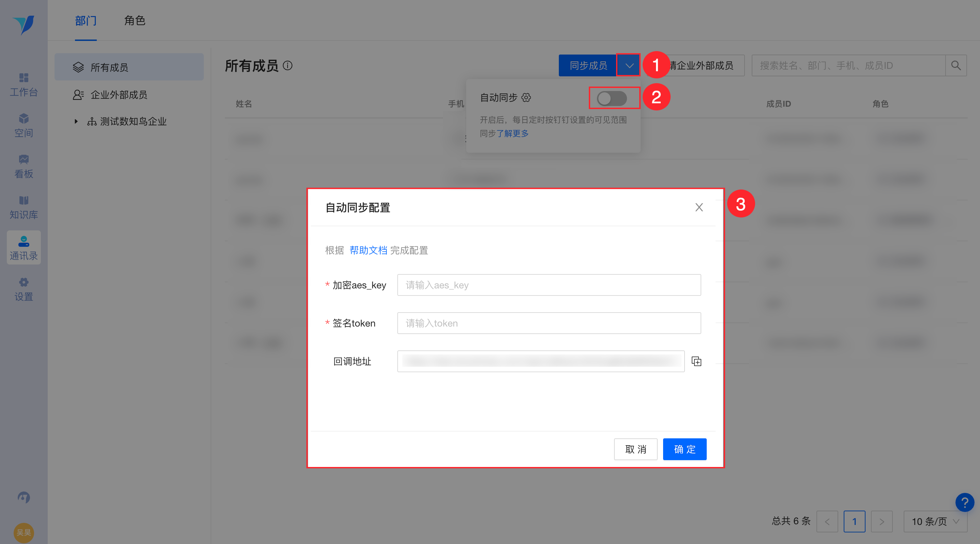Click the copy icon beside 回调地址

click(696, 361)
